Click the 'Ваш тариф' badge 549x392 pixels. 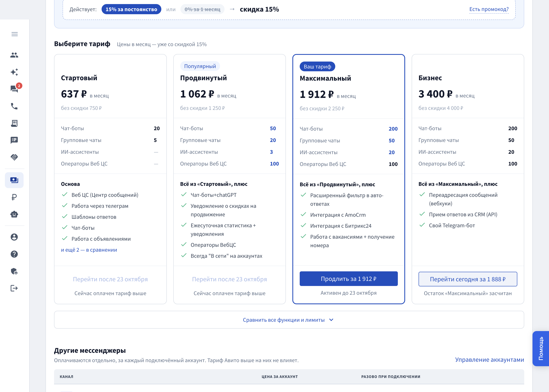point(317,67)
